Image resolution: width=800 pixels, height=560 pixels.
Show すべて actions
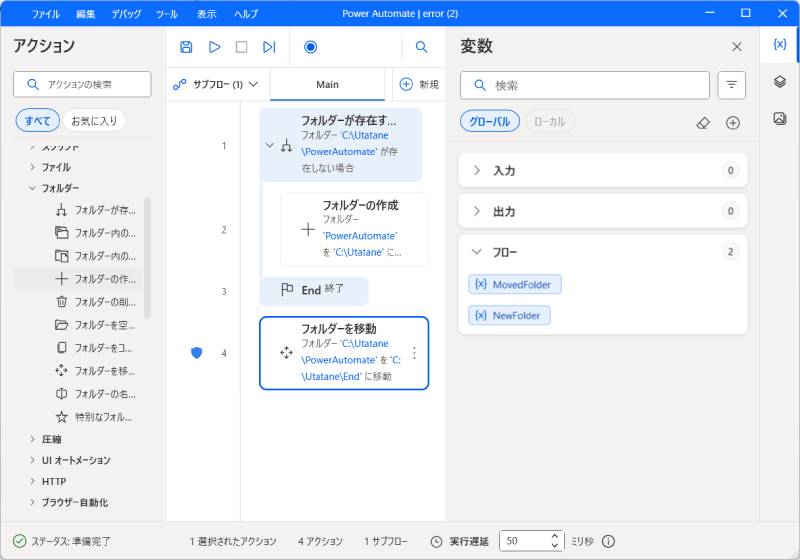(x=38, y=121)
